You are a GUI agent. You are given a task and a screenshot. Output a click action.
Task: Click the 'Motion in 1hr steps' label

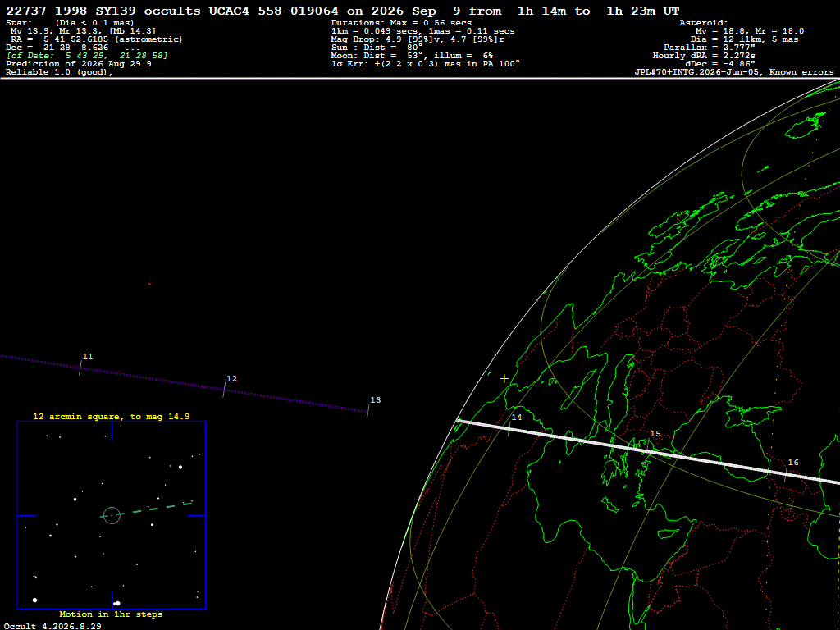tap(111, 614)
